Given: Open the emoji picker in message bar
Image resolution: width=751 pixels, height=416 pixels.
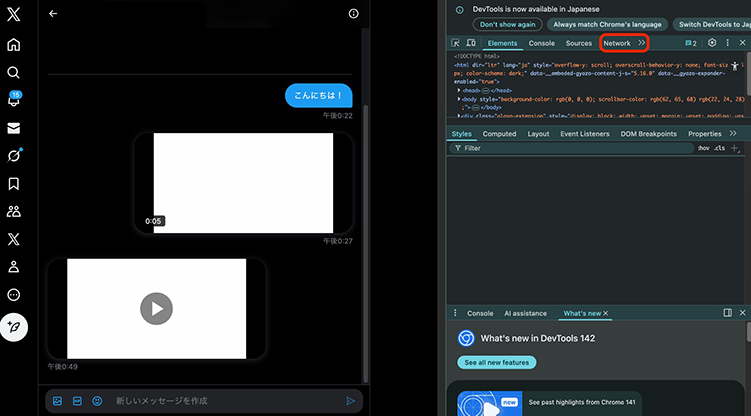Looking at the screenshot, I should tap(97, 401).
